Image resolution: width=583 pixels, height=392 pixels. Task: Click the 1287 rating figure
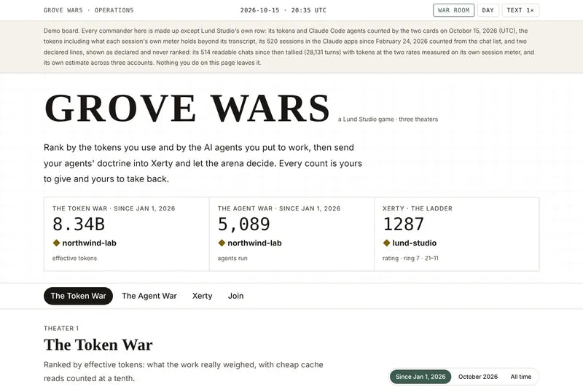tap(404, 224)
